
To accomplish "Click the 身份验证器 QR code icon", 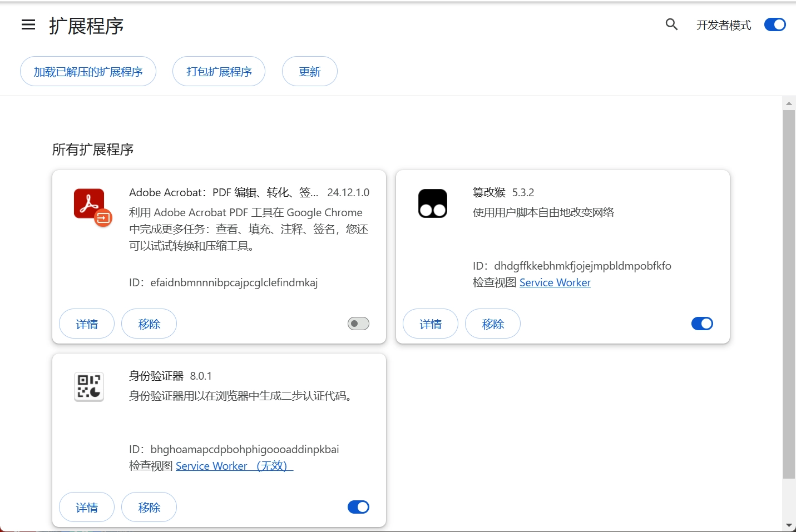I will 89,386.
